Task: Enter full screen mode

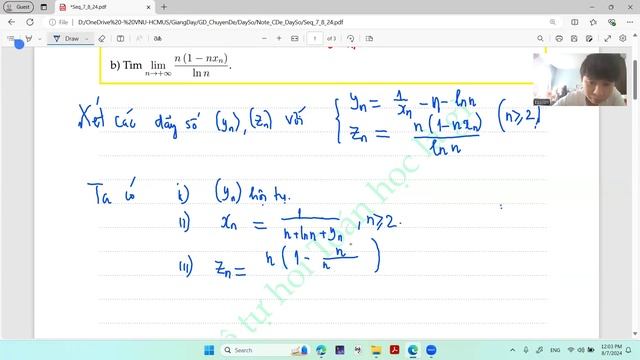Action: click(608, 38)
